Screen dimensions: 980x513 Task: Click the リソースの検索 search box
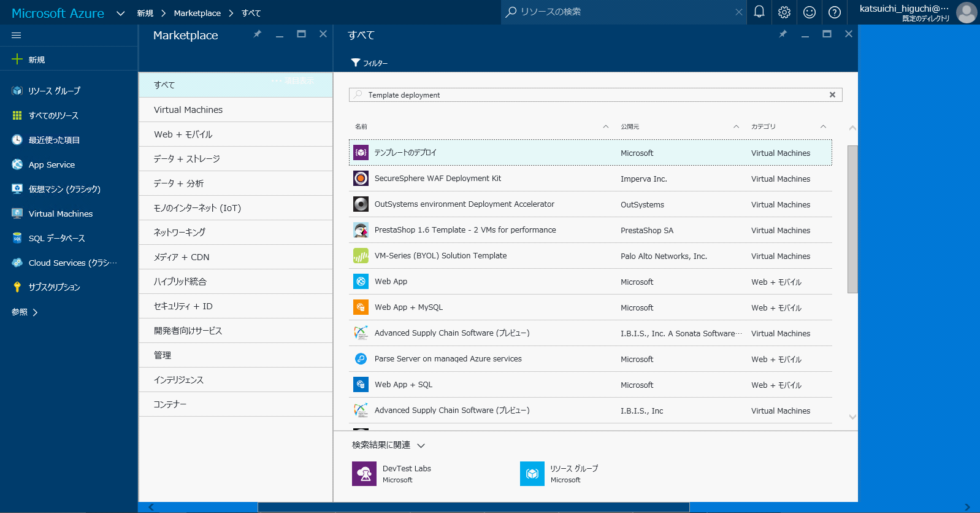point(623,12)
